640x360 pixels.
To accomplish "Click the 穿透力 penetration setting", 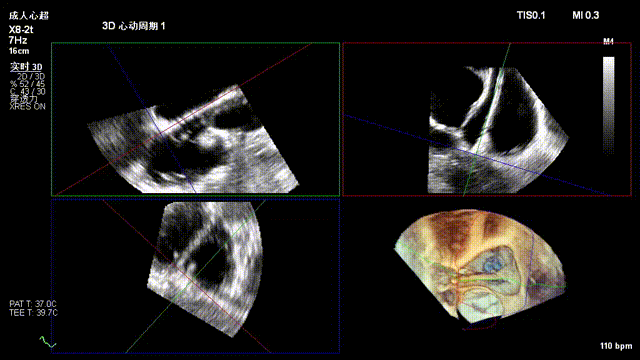I will coord(23,99).
